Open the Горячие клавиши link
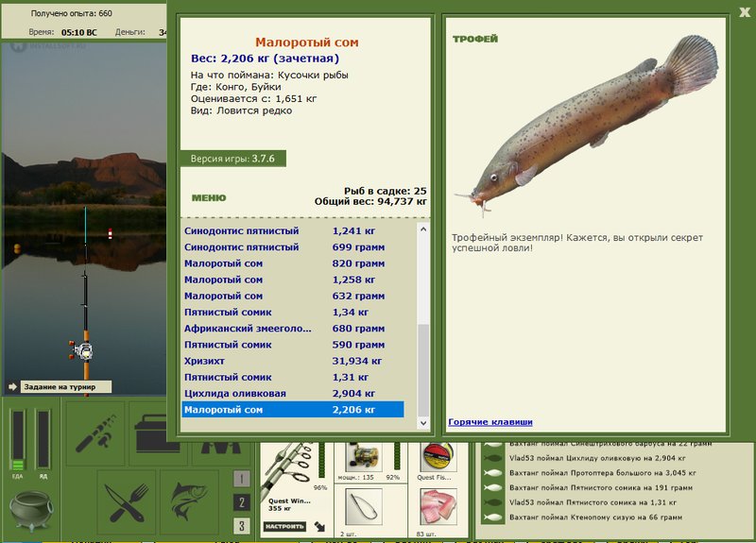756x543 pixels. pos(490,422)
